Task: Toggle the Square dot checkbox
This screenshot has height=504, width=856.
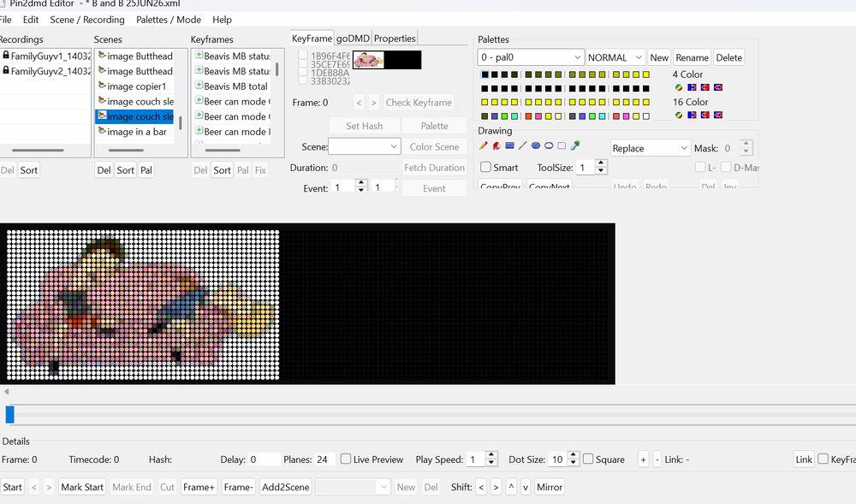Action: tap(588, 460)
